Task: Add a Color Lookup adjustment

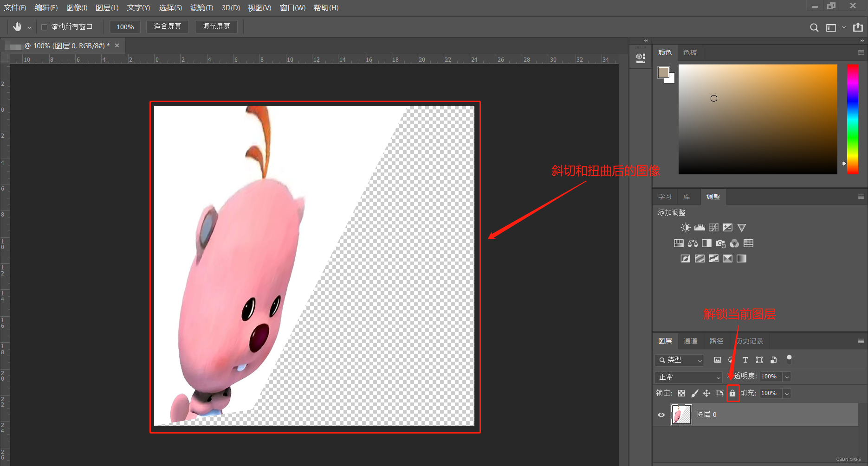Action: pyautogui.click(x=748, y=243)
